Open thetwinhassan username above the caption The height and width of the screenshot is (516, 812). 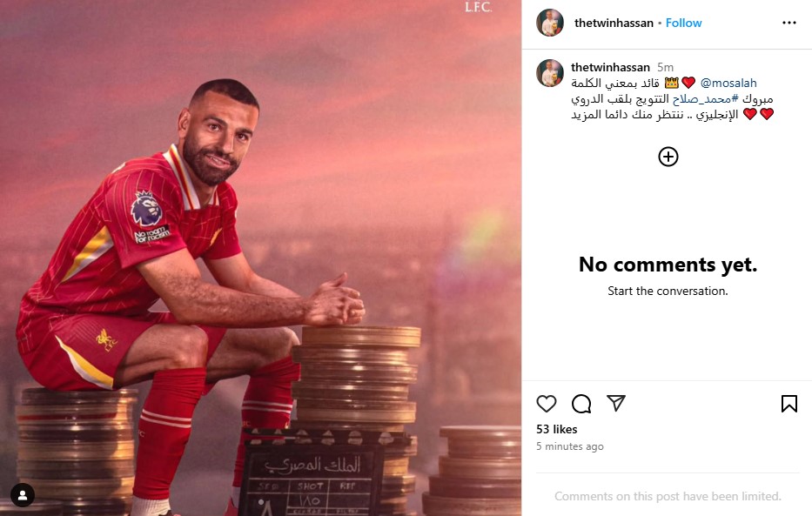coord(610,67)
